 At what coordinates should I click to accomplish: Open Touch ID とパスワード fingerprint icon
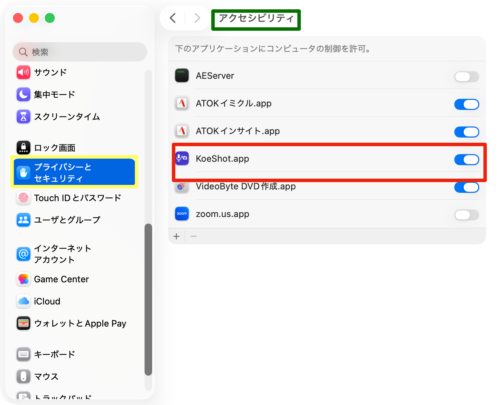coord(23,198)
